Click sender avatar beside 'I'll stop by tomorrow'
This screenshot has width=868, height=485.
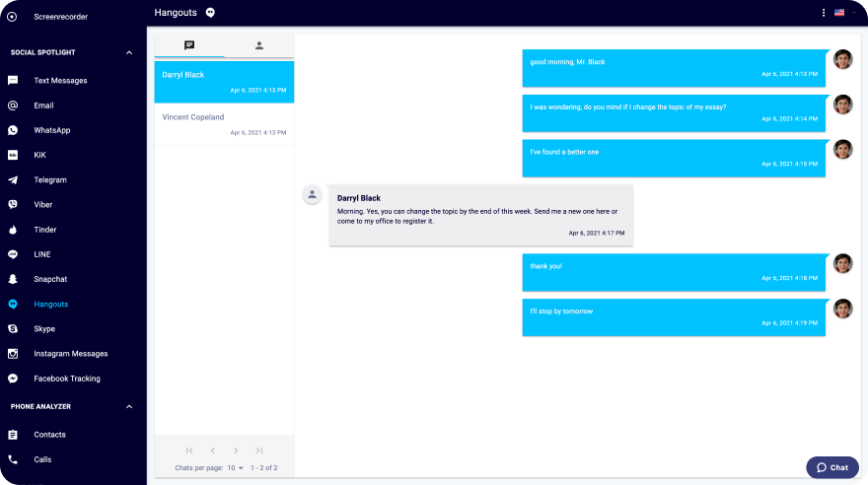pyautogui.click(x=842, y=309)
